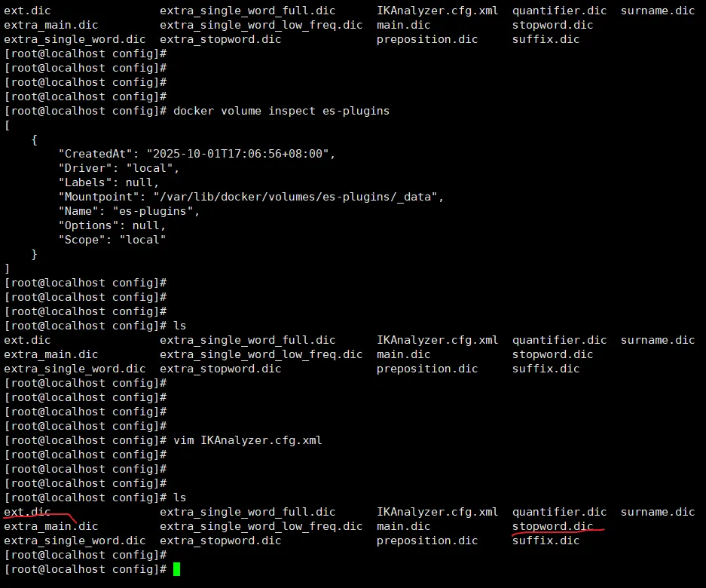Click the green terminal cursor block

177,569
